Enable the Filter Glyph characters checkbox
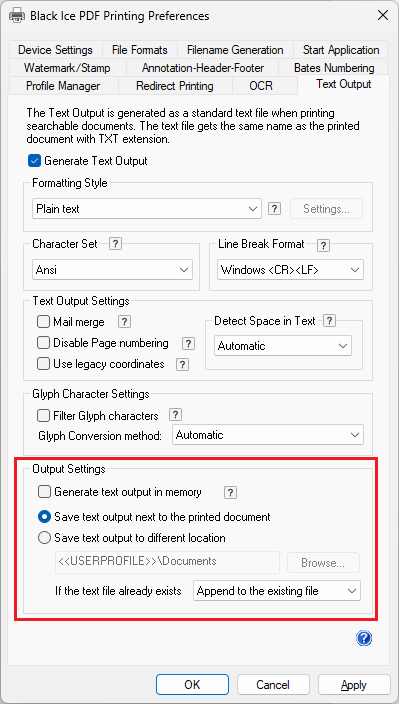The width and height of the screenshot is (399, 704). (43, 416)
